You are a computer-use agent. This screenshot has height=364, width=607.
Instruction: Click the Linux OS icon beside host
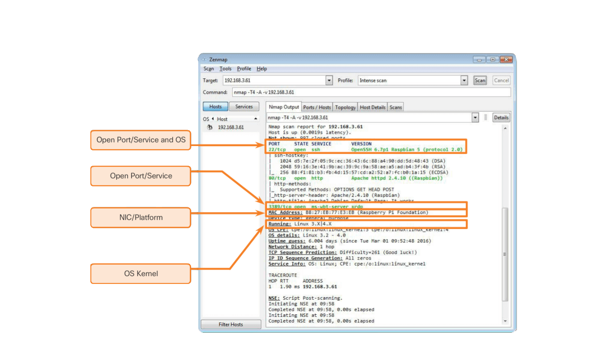(x=209, y=128)
